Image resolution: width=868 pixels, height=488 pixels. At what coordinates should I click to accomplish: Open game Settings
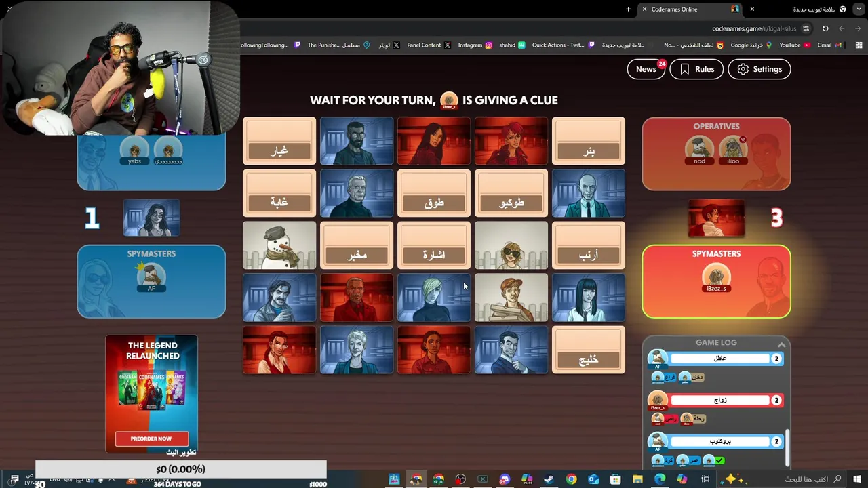pos(759,69)
